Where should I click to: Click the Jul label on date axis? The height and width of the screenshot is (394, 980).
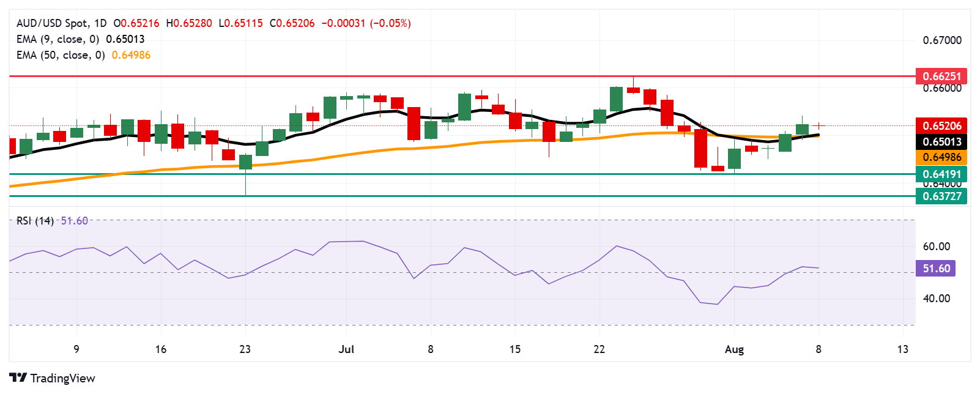coord(346,349)
